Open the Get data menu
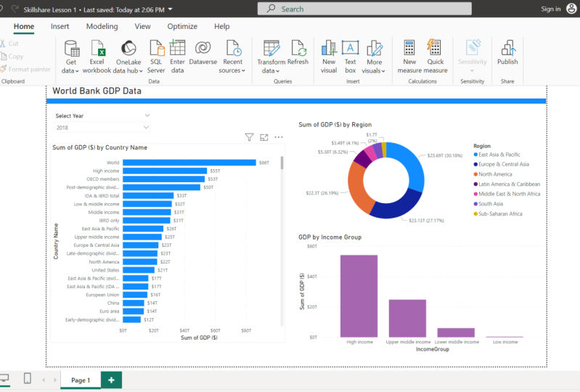Viewport: 580px width, 392px height. [x=70, y=57]
